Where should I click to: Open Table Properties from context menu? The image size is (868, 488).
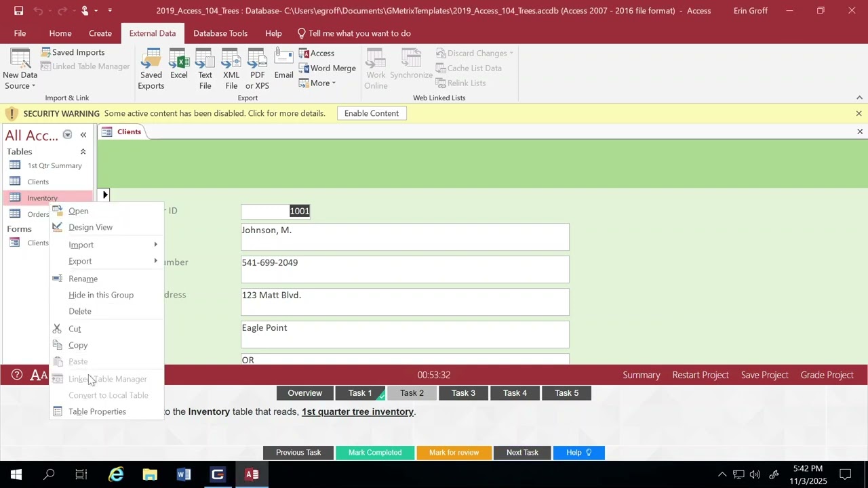(107, 411)
